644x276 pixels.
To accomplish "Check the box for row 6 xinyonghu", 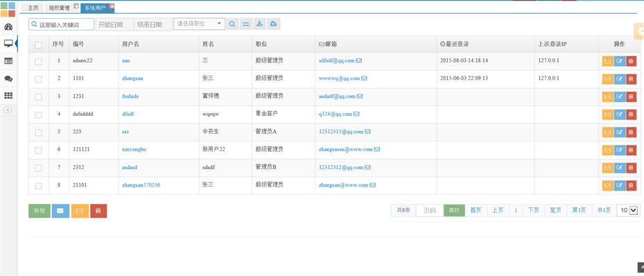I will pyautogui.click(x=39, y=150).
